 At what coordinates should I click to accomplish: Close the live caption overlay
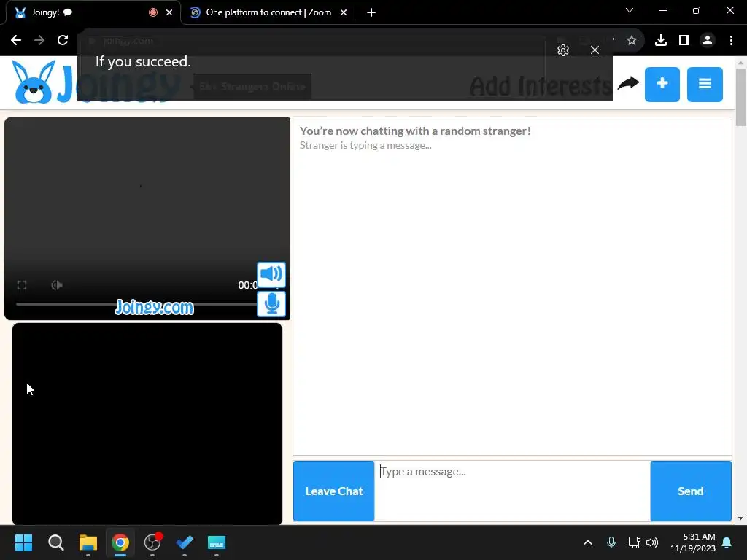point(595,50)
